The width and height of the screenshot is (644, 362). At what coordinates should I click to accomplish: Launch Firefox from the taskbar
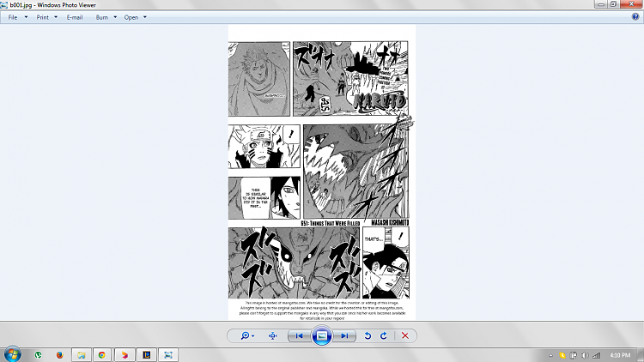[x=60, y=355]
